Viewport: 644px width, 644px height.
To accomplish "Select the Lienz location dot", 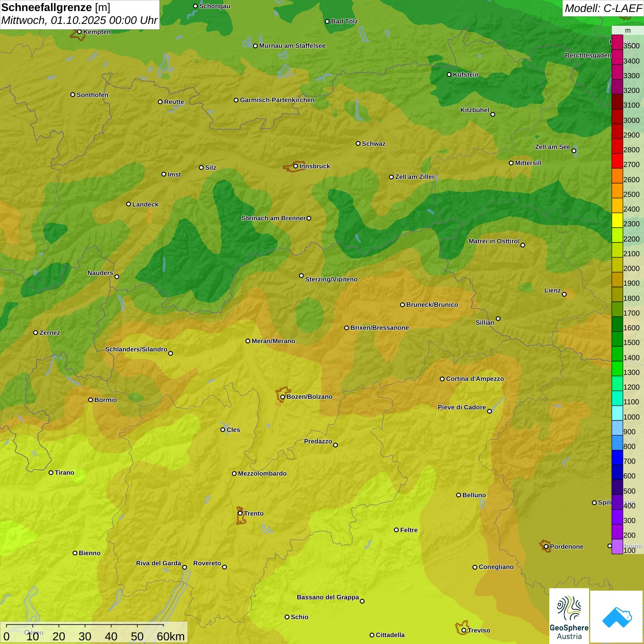I will coord(564,294).
